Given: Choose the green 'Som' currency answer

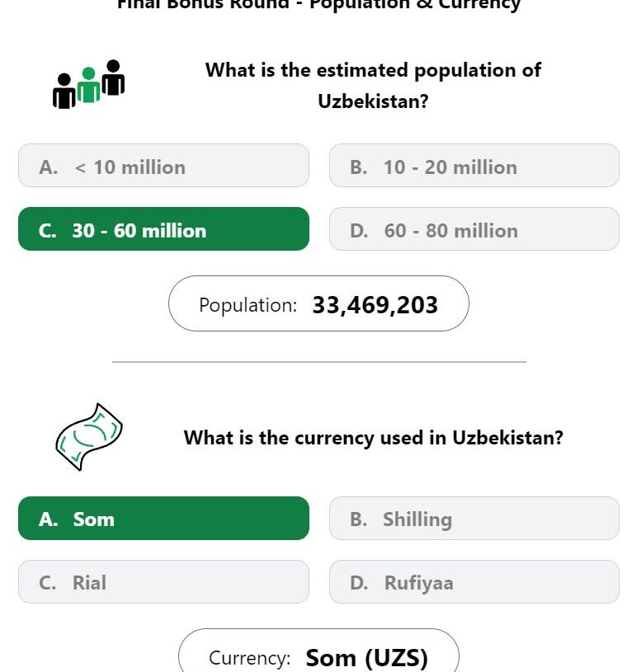Looking at the screenshot, I should 163,519.
